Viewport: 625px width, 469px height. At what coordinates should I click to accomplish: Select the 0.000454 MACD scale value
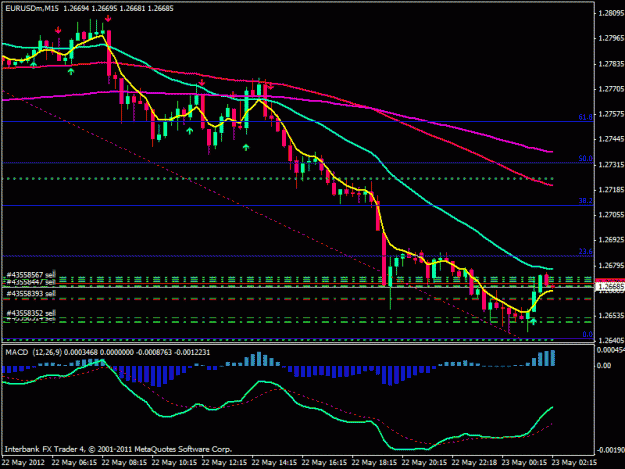click(x=610, y=350)
